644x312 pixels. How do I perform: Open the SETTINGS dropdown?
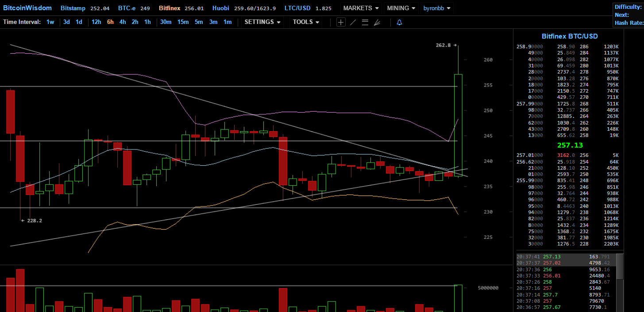tap(262, 22)
